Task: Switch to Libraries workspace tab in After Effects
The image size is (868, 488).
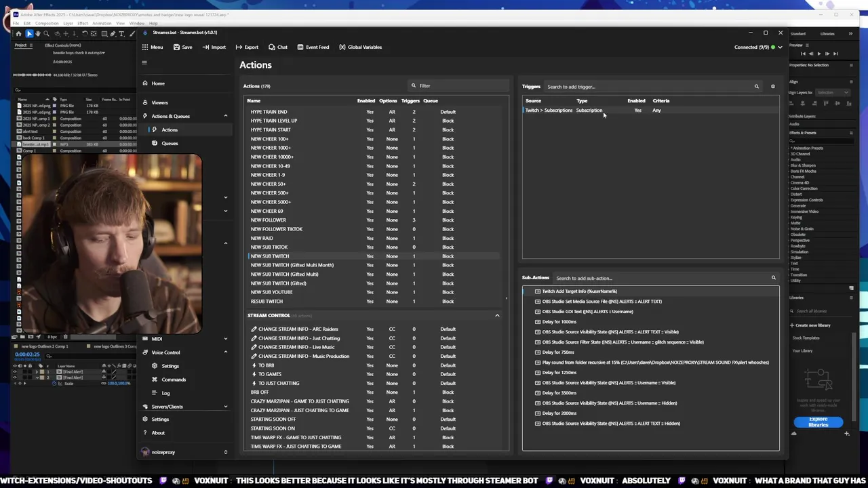Action: [827, 34]
